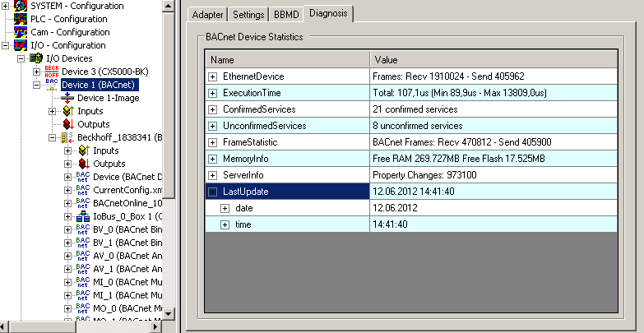Click BACnet icon of MI_1
This screenshot has height=333, width=644.
pyautogui.click(x=83, y=295)
